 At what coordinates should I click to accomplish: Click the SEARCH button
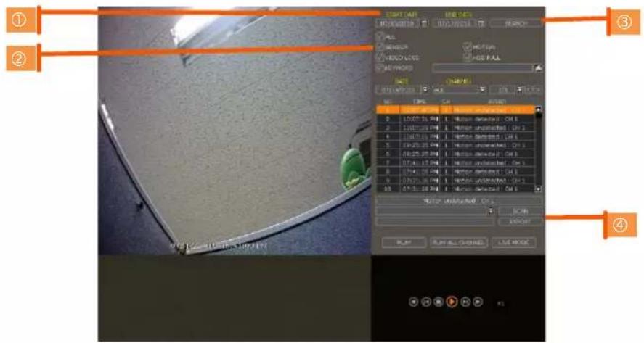pos(516,24)
